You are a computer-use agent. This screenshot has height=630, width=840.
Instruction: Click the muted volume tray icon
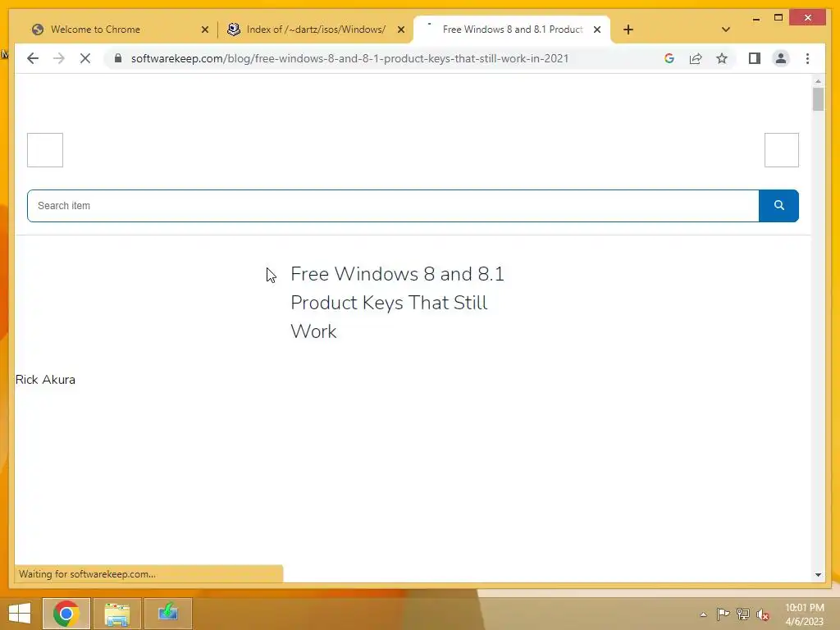pos(763,614)
